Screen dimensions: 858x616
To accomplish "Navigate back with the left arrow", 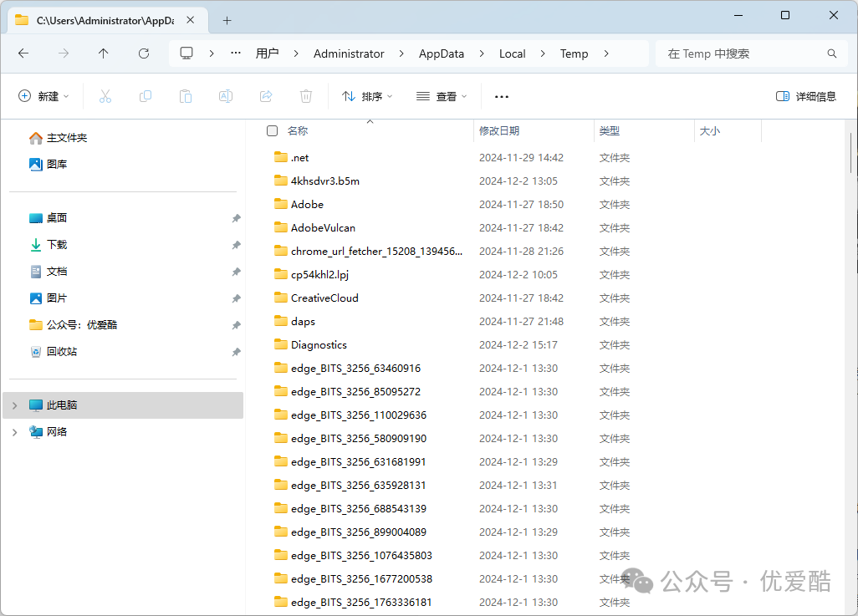I will pos(23,53).
